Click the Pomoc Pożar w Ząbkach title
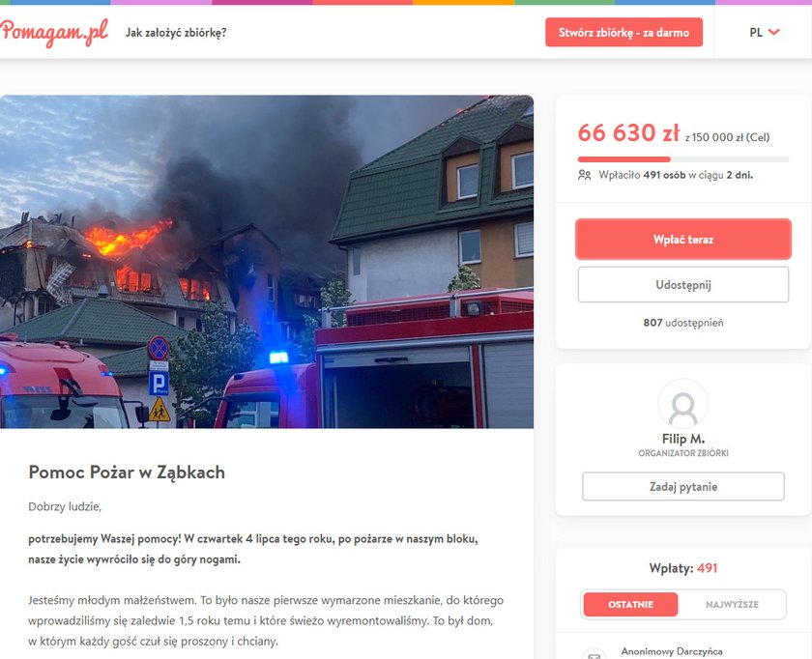 pos(127,473)
